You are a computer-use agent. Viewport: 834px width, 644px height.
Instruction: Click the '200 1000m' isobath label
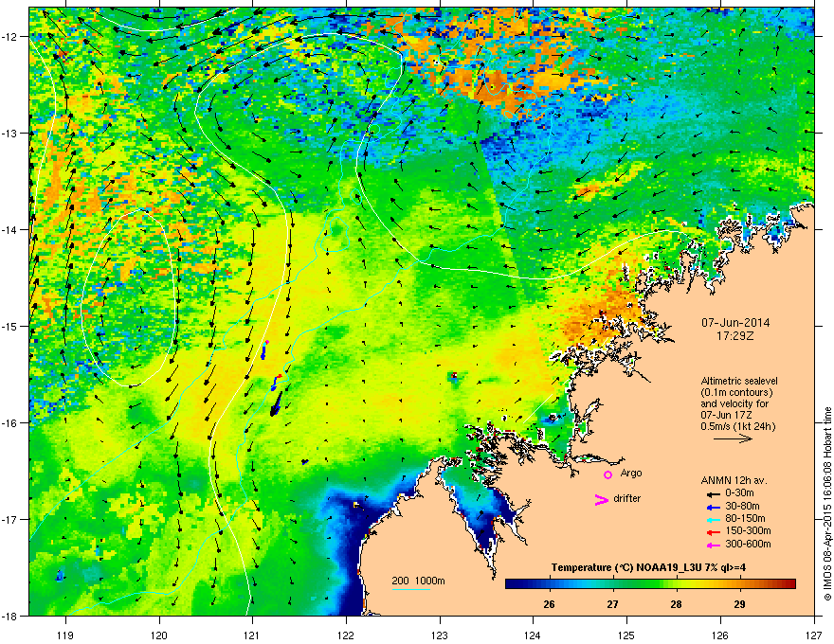418,581
